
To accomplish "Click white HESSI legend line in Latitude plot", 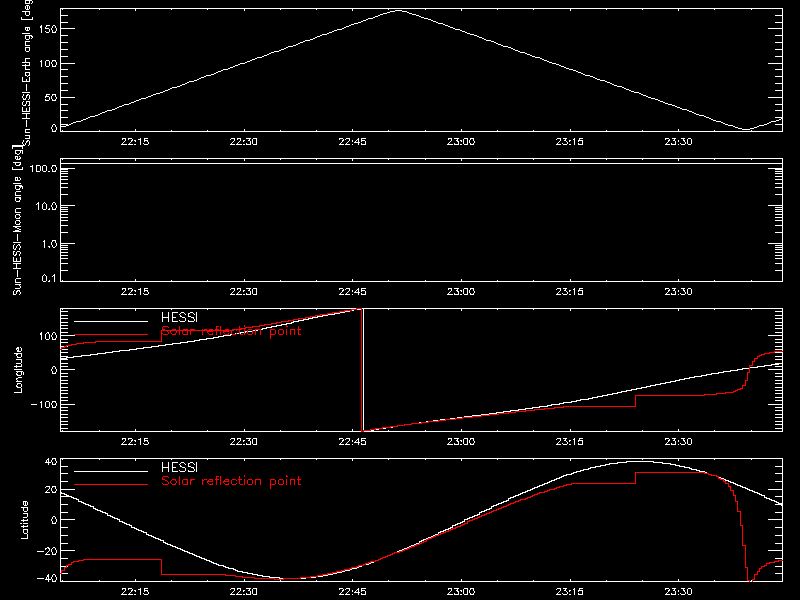I will [111, 471].
